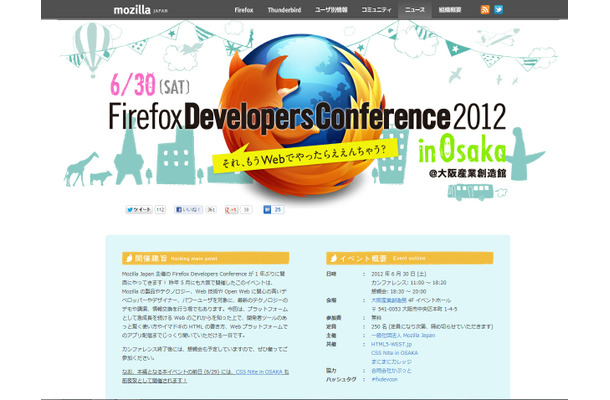Click the Twitter ツイート share button
Viewport: 610px width, 400px height.
[139, 210]
